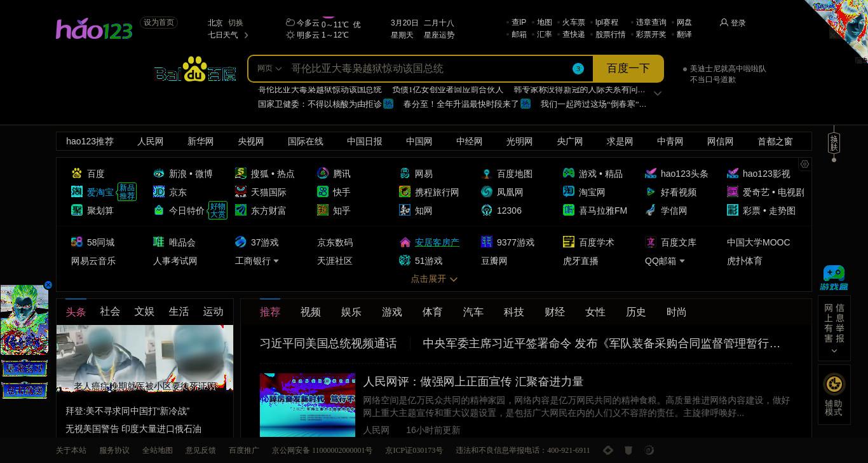
Task: Expand the 网上有害信息举报 chevron
Action: click(x=834, y=350)
